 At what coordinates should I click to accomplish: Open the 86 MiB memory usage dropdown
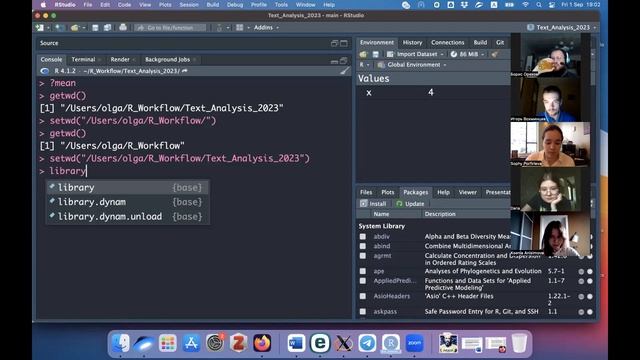pos(467,54)
